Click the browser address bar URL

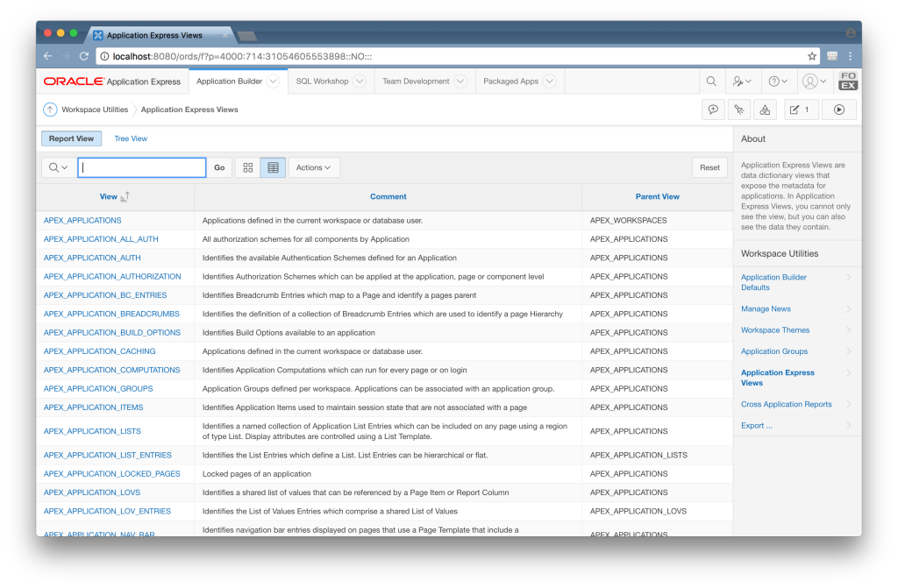tap(242, 56)
